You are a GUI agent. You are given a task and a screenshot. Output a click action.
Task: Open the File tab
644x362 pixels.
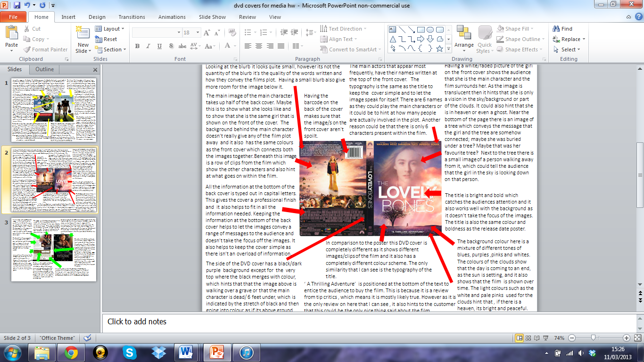point(13,17)
